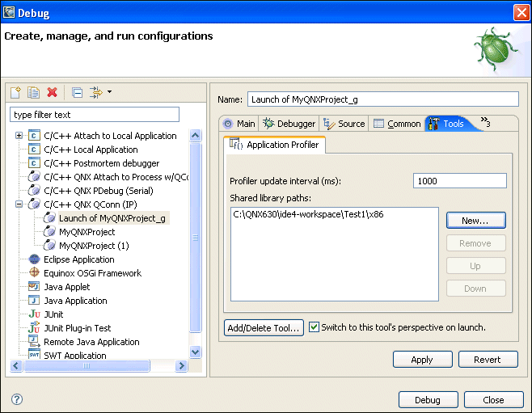Select the Eclipse Application configuration type
This screenshot has height=413, width=532.
[x=78, y=259]
